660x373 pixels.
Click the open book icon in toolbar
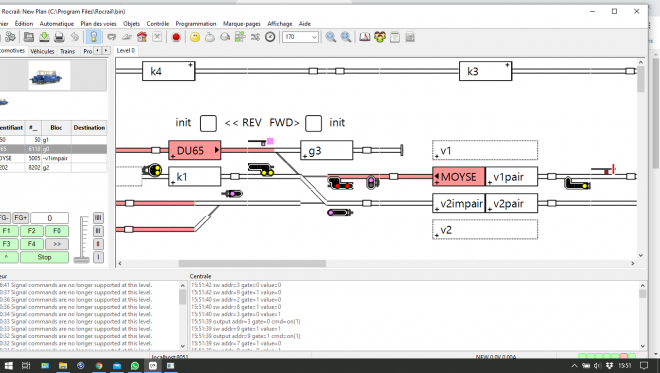(x=365, y=37)
